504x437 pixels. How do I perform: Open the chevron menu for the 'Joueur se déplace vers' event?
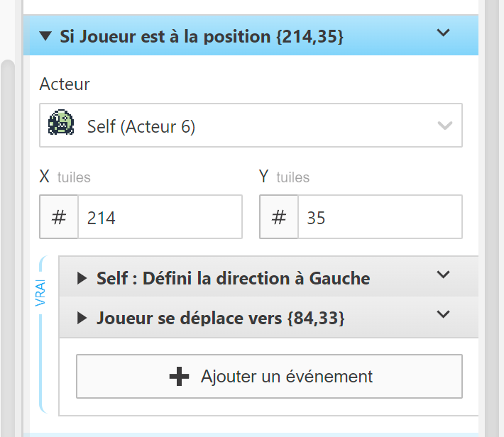(x=443, y=314)
